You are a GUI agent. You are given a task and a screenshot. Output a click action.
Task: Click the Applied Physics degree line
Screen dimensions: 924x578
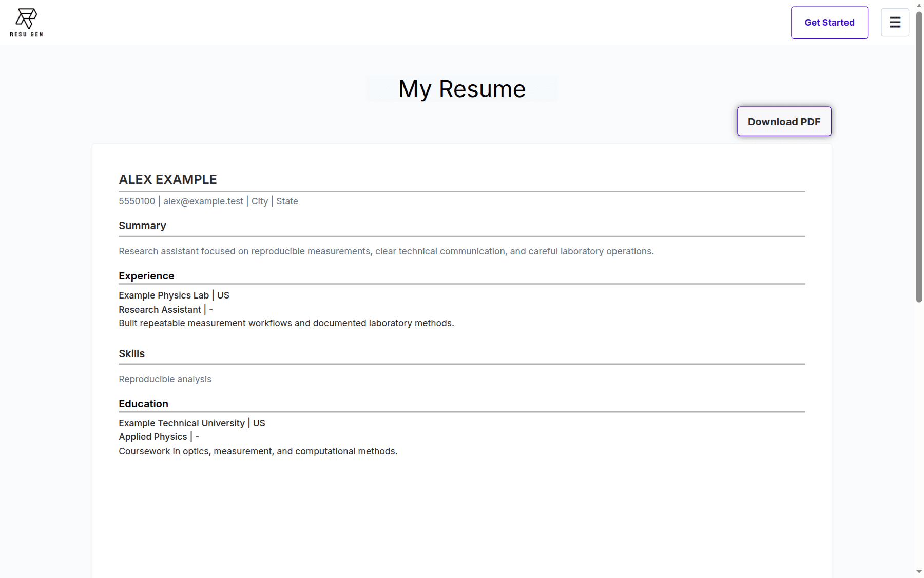(x=159, y=437)
